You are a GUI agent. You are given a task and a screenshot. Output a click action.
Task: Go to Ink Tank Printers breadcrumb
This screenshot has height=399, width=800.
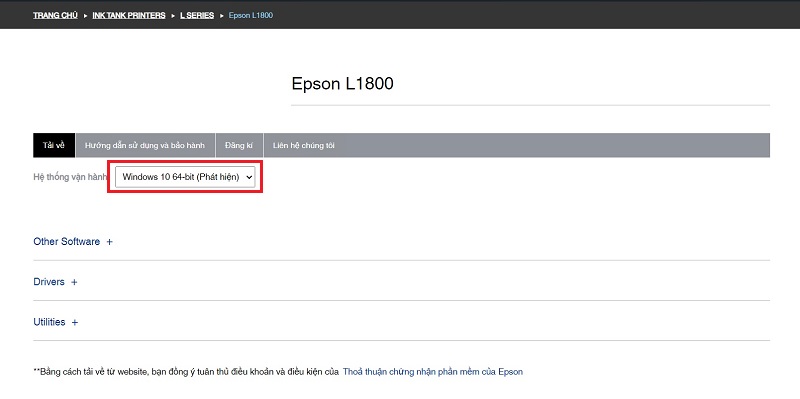129,15
